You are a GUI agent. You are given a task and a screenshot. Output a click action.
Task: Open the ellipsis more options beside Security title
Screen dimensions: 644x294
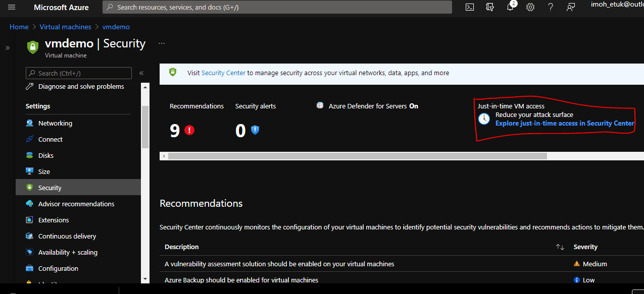pyautogui.click(x=162, y=43)
